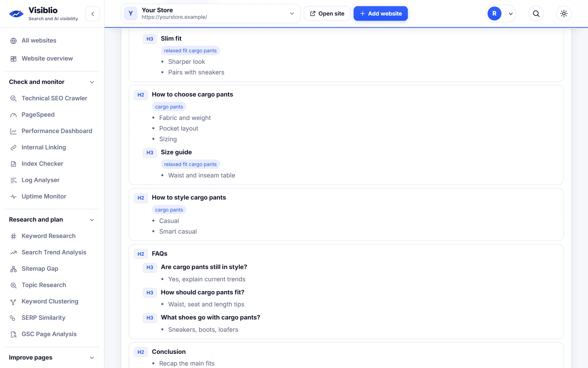Collapse the sidebar with the arrow button
This screenshot has height=368, width=588.
point(93,14)
